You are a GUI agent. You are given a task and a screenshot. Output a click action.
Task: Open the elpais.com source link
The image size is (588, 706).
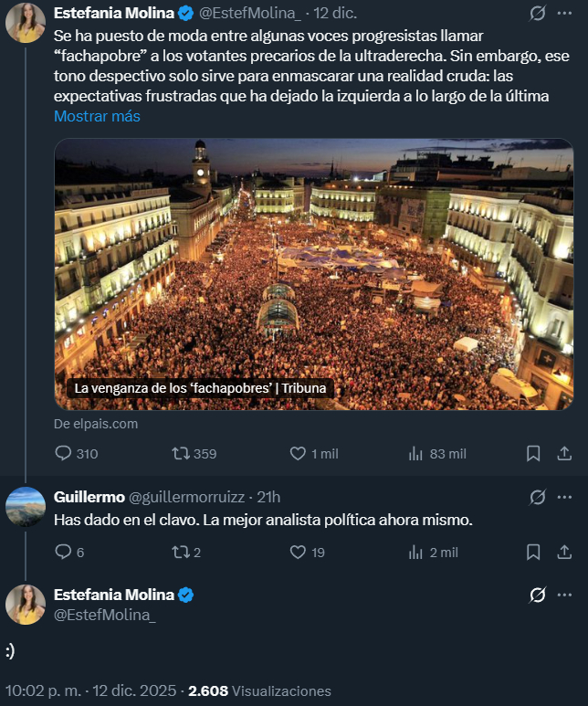point(95,424)
